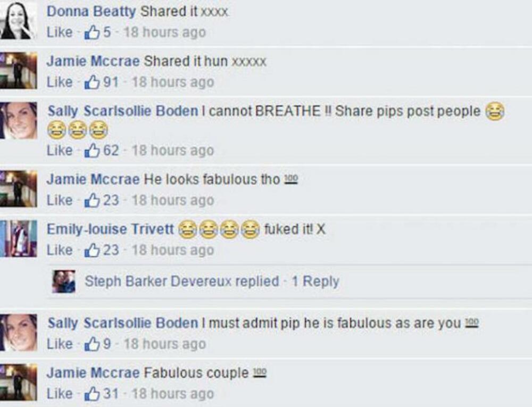
Task: Click thumbs-up icon showing 9 likes
Action: tap(92, 344)
